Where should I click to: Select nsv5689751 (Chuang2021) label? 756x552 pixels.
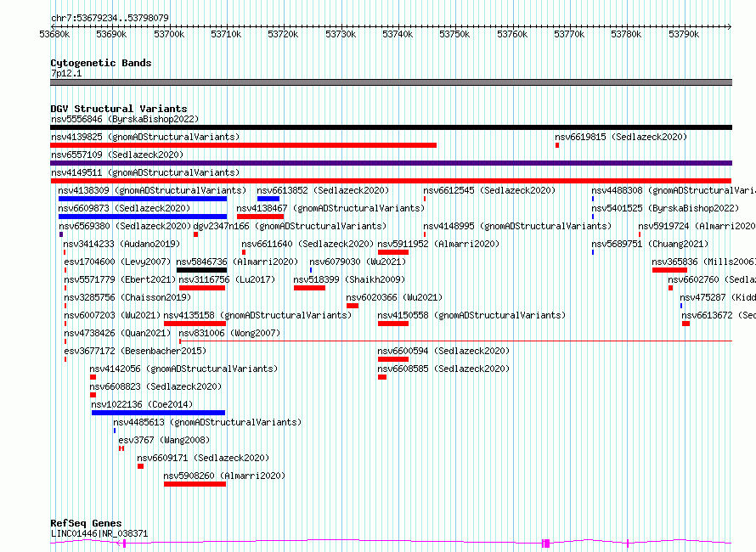(x=650, y=244)
